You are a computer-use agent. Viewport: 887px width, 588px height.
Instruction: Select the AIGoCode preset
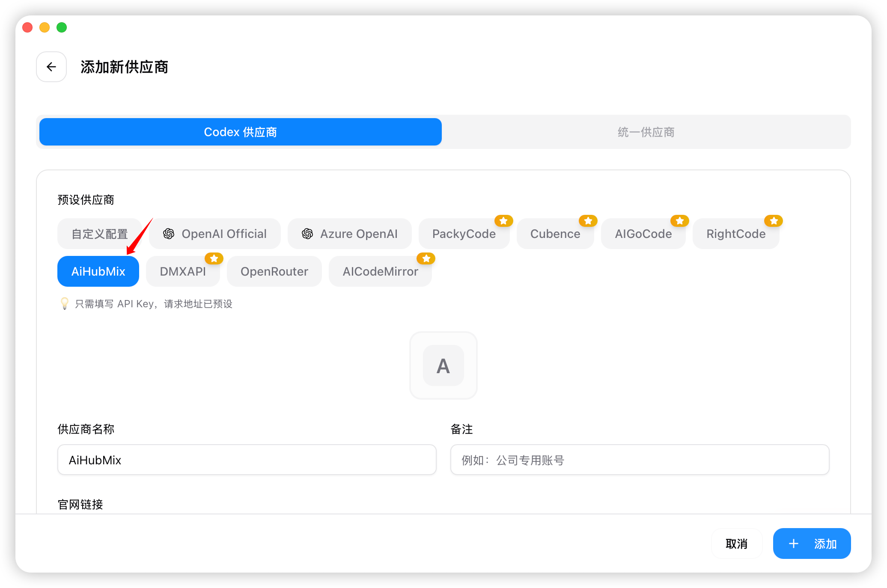click(643, 234)
